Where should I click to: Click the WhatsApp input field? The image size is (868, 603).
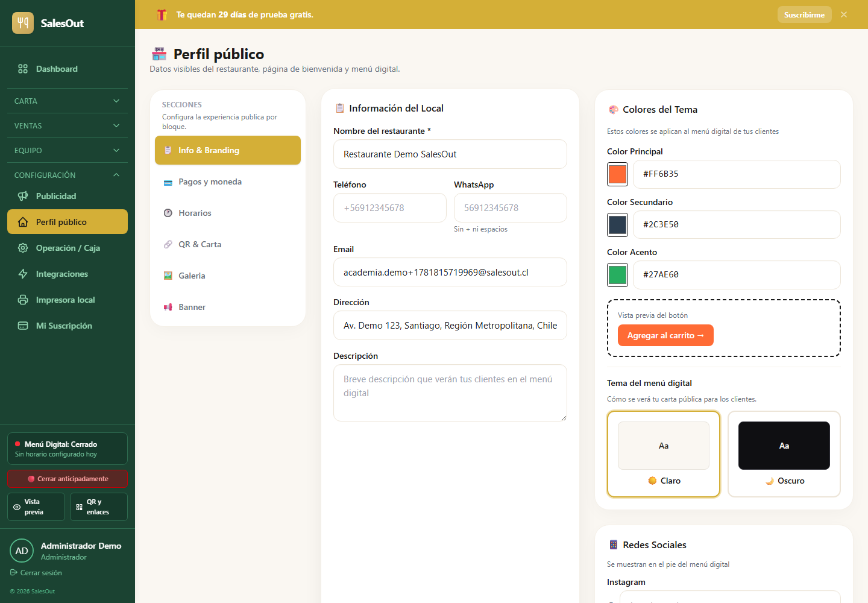point(511,208)
